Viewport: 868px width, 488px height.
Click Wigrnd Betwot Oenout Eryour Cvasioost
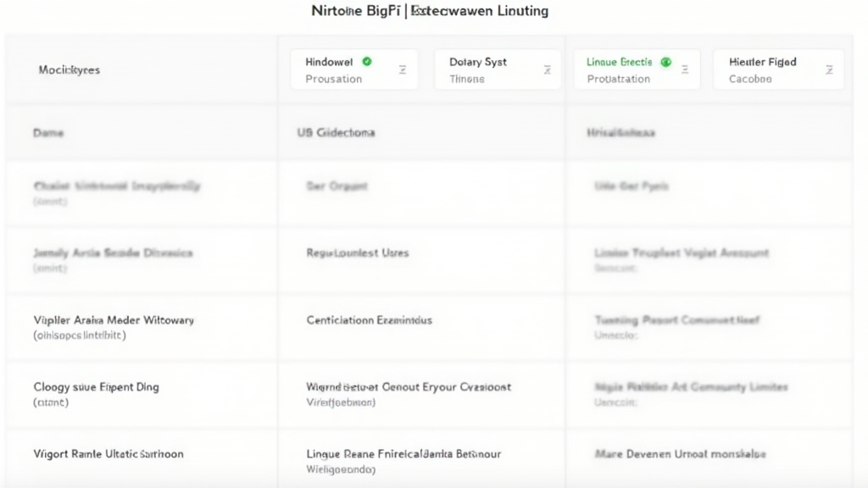coord(409,387)
